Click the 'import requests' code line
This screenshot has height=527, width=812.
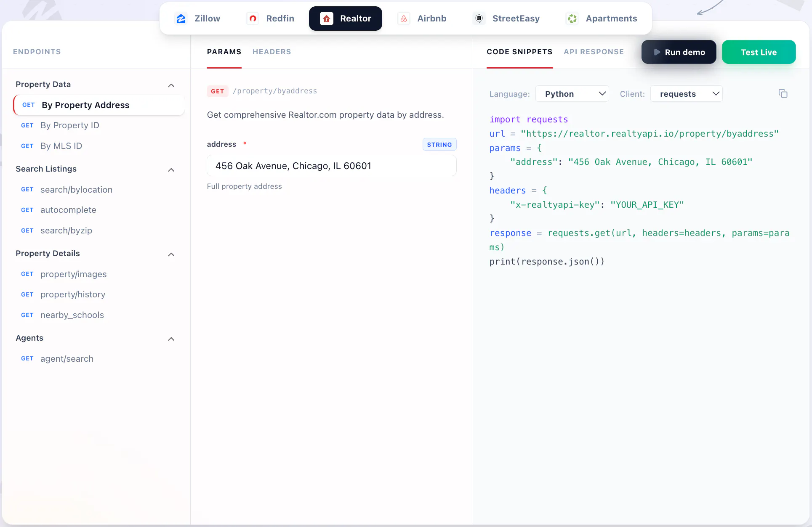click(x=529, y=119)
